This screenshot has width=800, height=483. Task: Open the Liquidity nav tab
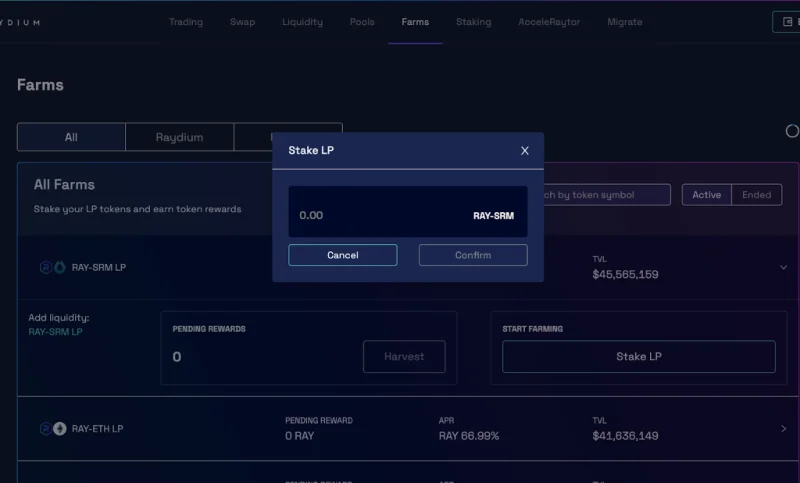click(x=302, y=22)
